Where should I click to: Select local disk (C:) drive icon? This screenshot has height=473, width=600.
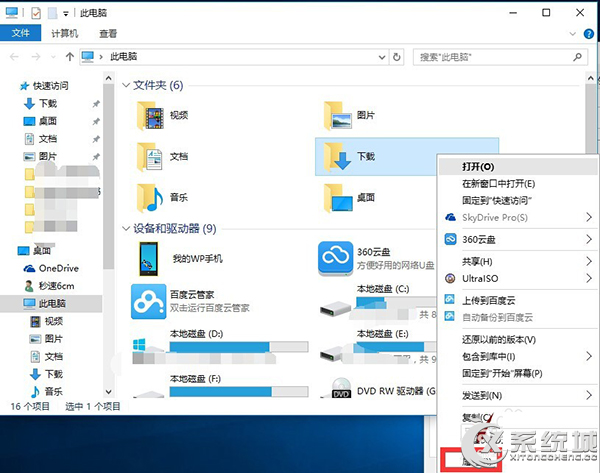click(336, 308)
